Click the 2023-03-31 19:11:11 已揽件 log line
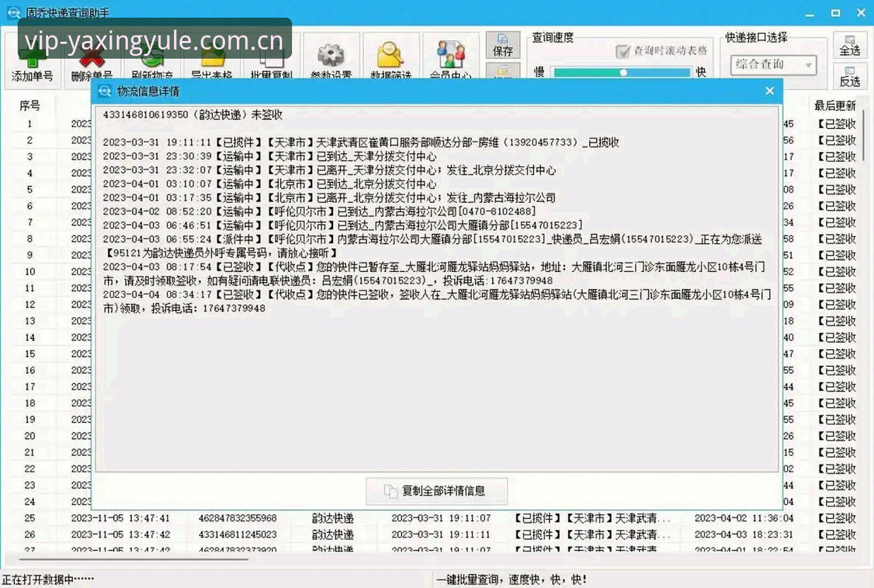This screenshot has width=874, height=588. coord(361,142)
